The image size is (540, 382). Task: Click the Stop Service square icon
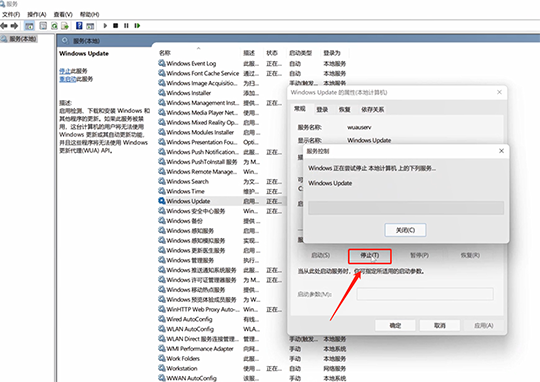tap(116, 25)
